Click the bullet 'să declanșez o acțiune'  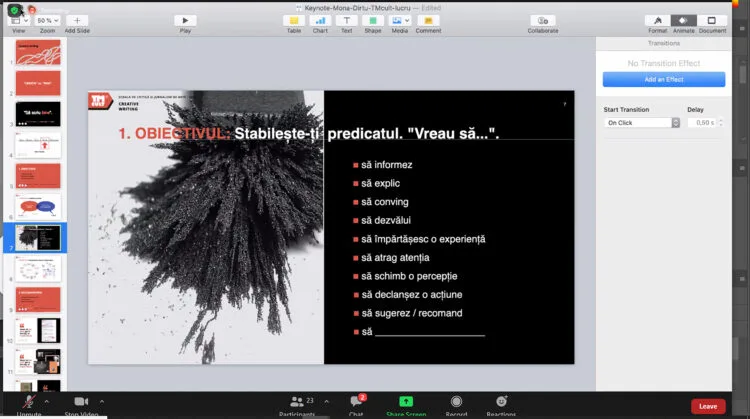point(412,295)
